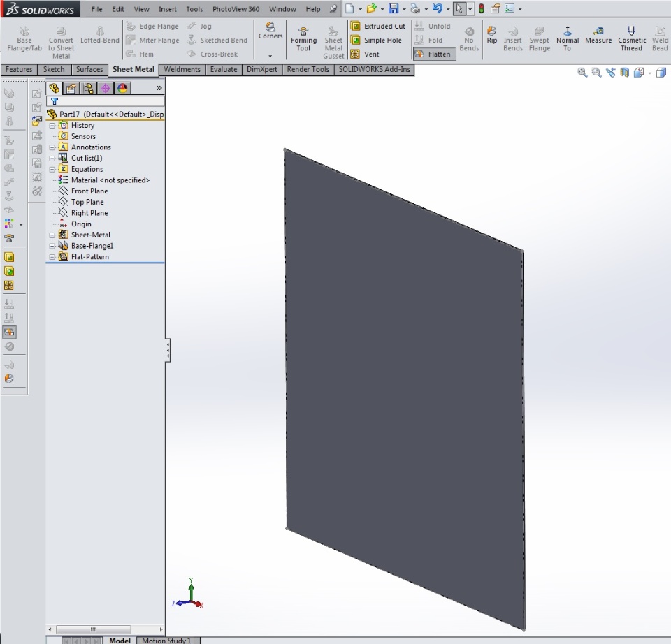Toggle the Flatten button

[x=434, y=54]
